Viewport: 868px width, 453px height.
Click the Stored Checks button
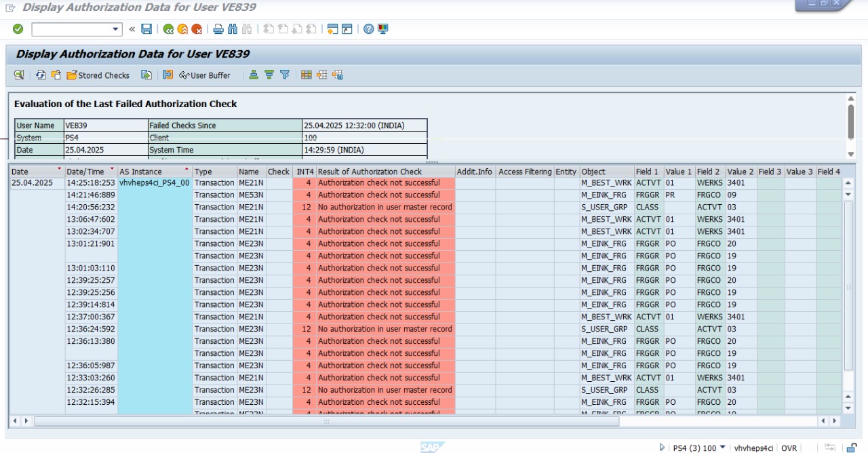(x=98, y=75)
